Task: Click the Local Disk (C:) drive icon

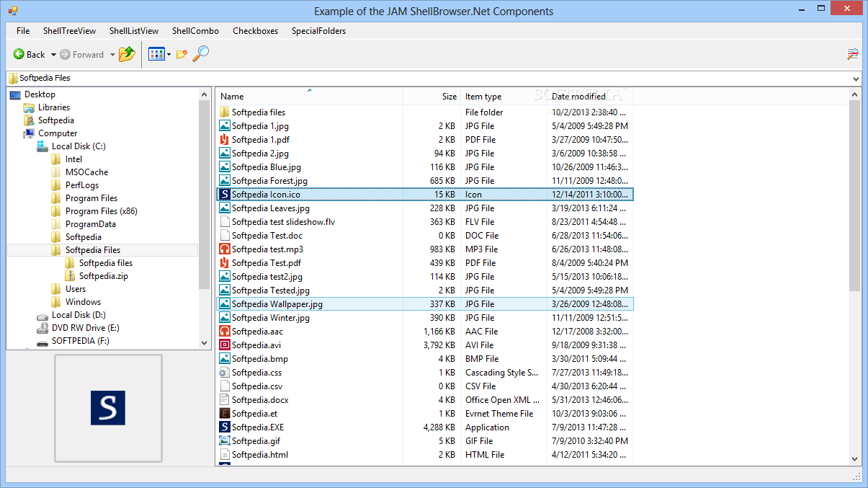Action: 42,146
